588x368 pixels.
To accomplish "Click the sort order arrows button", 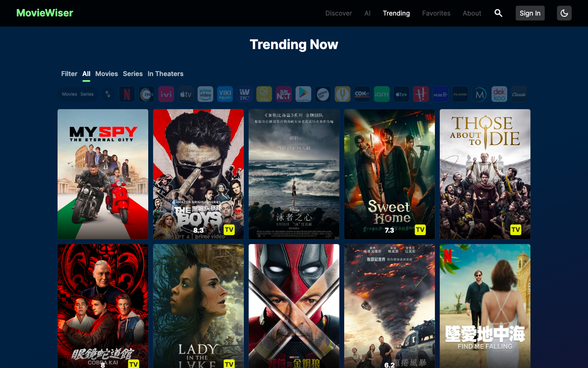I will [108, 94].
